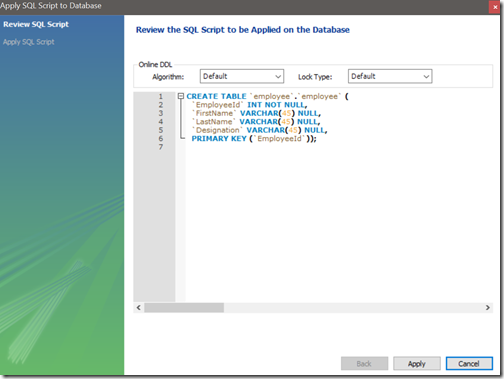Click the `FirstName` VARCHAR(45) line
Image resolution: width=504 pixels, height=379 pixels.
[x=256, y=113]
